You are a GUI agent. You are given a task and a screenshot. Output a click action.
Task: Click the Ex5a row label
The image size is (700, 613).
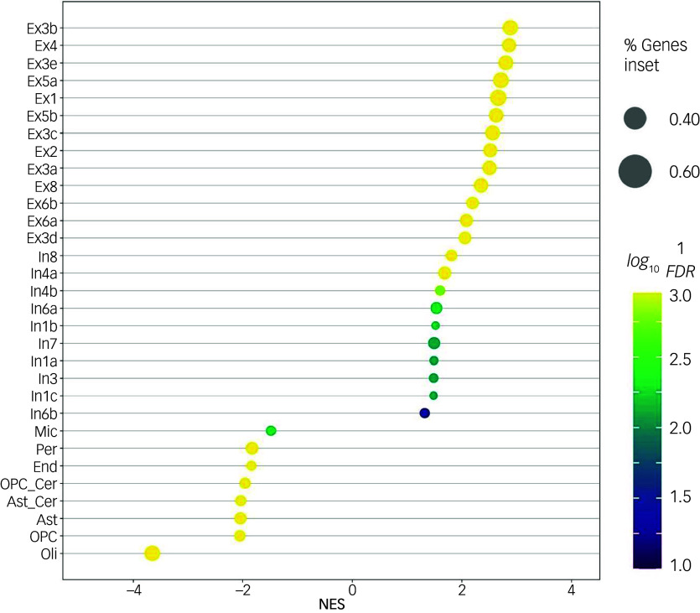coord(42,81)
